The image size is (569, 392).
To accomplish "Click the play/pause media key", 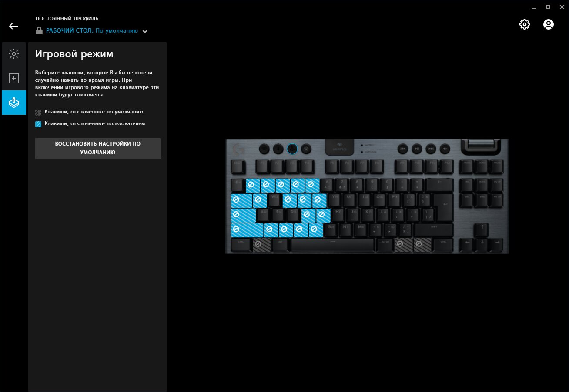I will tap(417, 149).
